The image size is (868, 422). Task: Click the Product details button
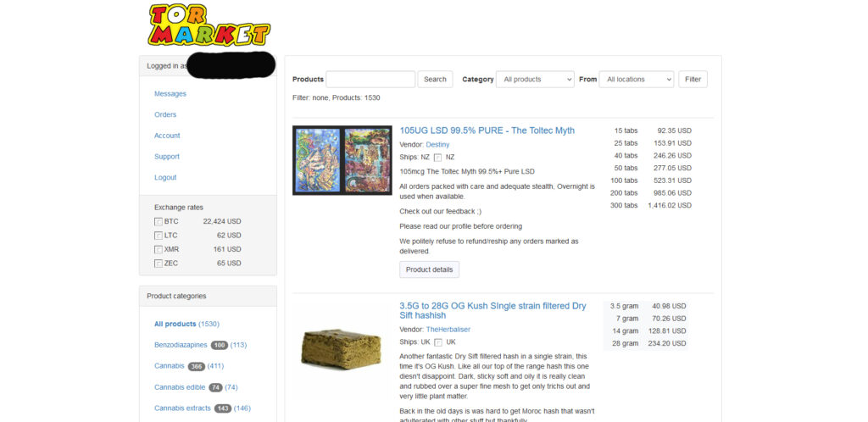point(429,269)
